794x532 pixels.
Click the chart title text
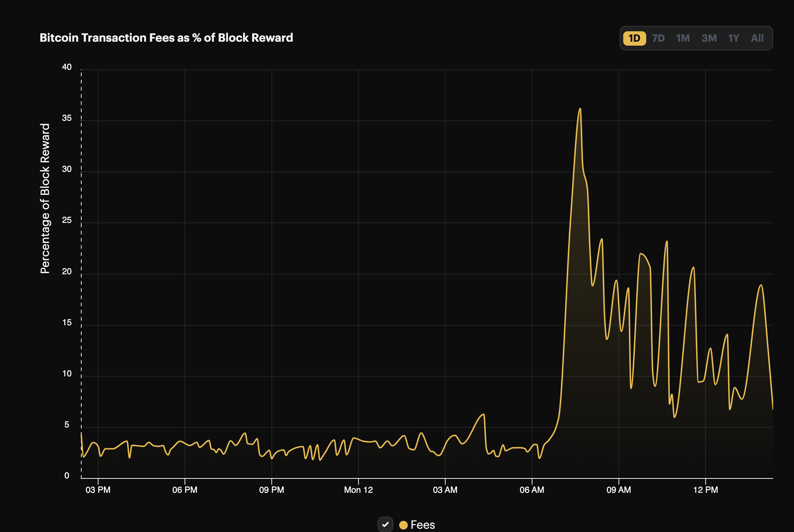[x=166, y=38]
